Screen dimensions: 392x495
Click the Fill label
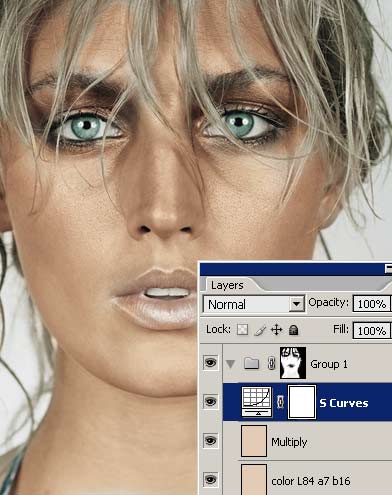point(341,329)
